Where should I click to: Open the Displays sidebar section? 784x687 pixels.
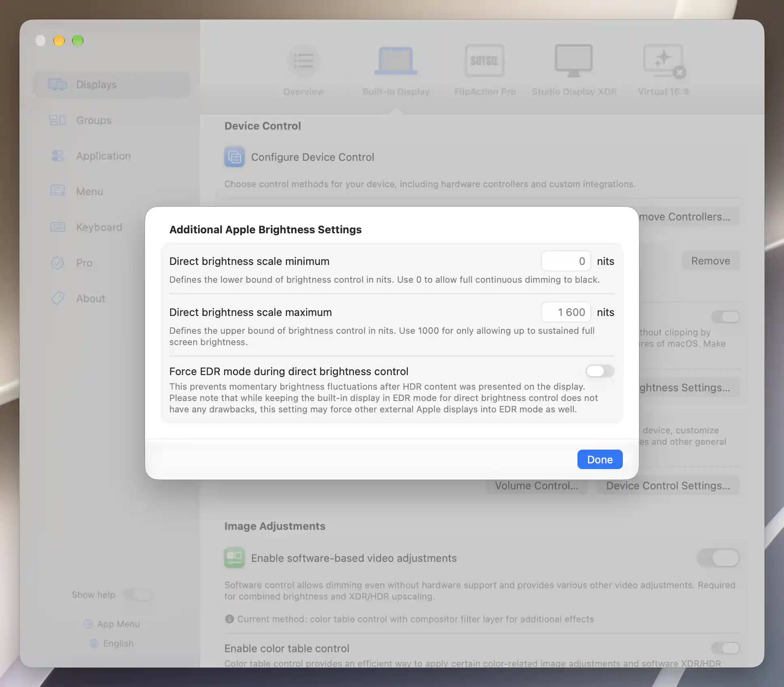(x=111, y=85)
